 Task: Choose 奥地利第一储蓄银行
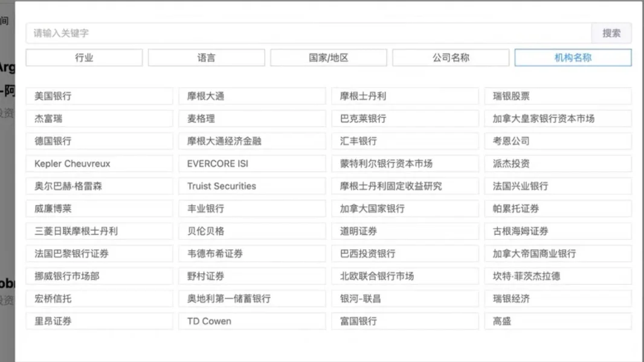[x=252, y=299]
